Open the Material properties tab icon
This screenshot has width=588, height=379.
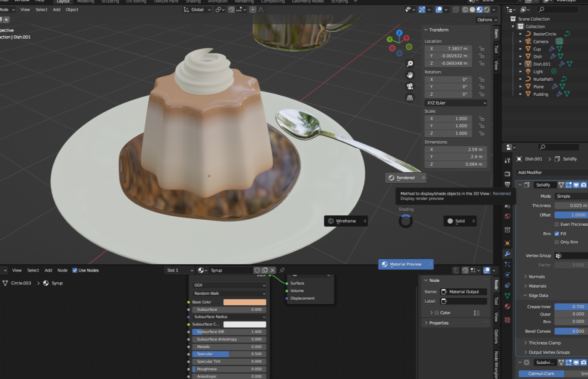(x=508, y=306)
